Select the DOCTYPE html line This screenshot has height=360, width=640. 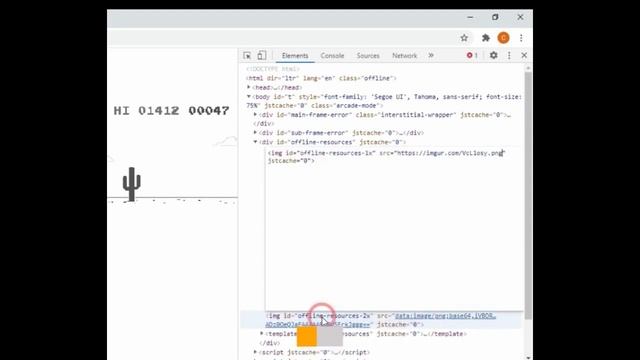coord(273,69)
